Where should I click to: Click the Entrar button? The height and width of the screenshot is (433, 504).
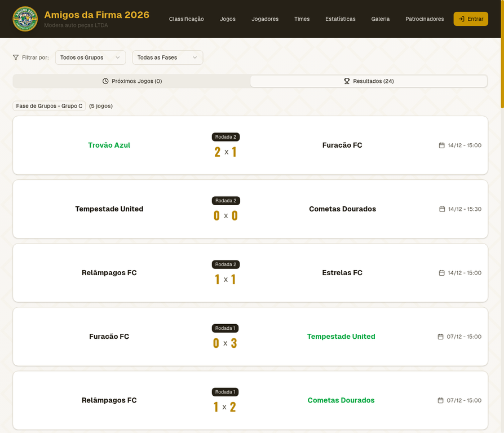[471, 19]
